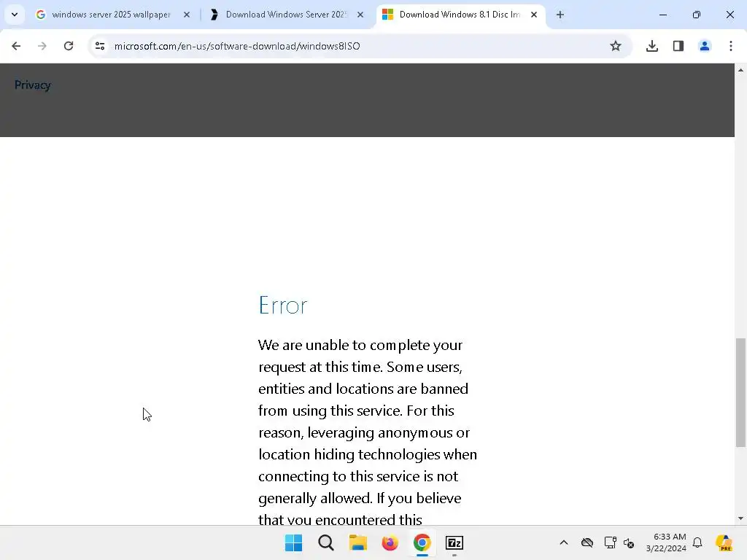The image size is (747, 560).
Task: Click the Chrome taskbar icon
Action: 422,542
